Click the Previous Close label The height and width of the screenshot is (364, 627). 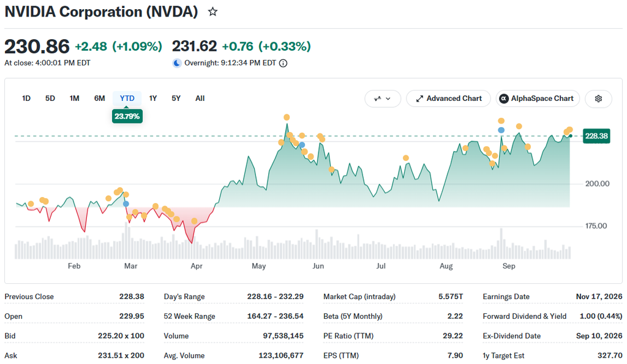(x=29, y=297)
